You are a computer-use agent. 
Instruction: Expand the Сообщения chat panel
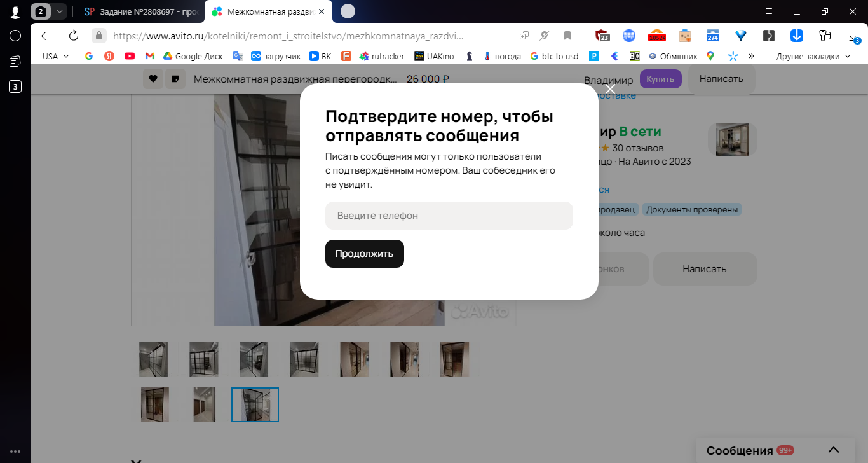(x=834, y=450)
